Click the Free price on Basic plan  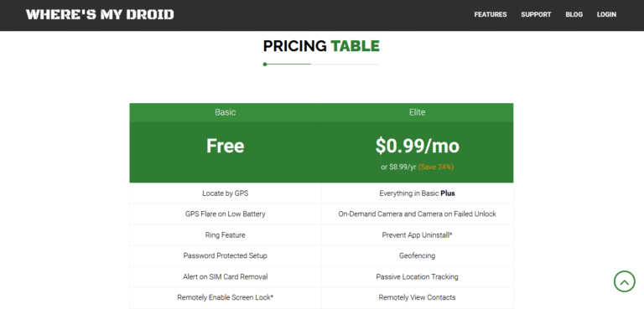[x=225, y=146]
